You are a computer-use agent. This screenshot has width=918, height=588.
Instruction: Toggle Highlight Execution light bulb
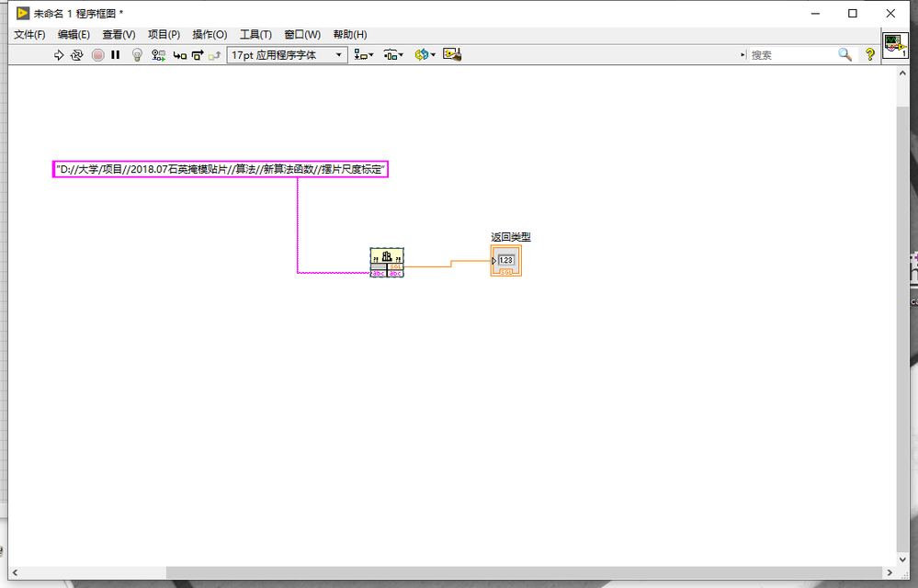pos(137,55)
